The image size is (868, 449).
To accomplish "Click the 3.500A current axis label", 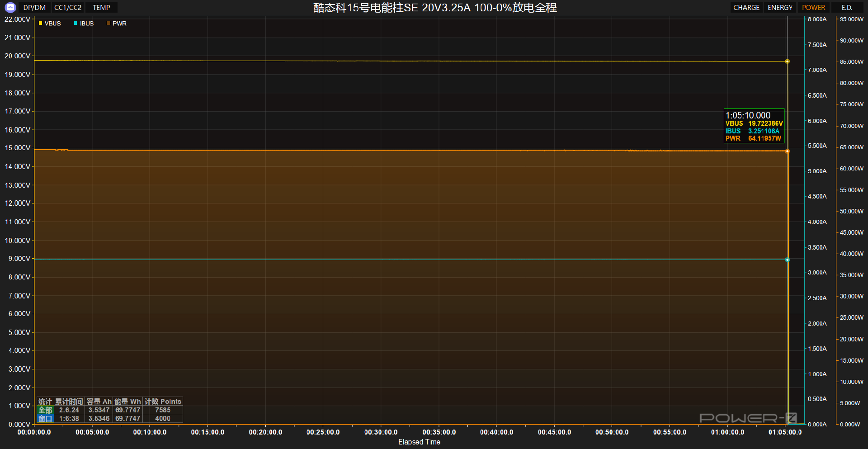I will tap(817, 248).
